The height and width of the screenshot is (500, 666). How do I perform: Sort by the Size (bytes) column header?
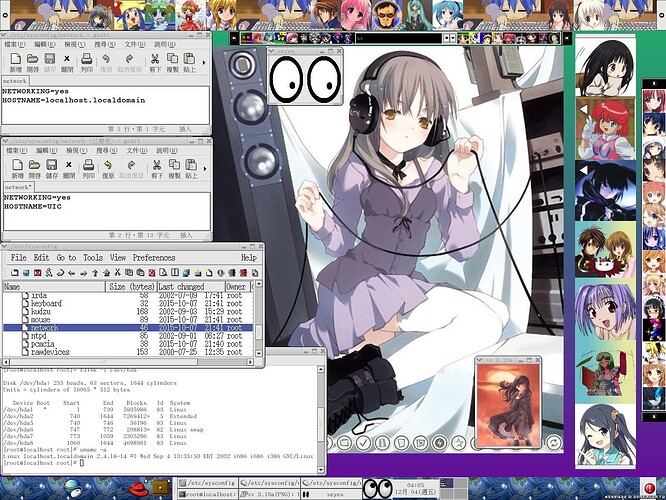coord(131,287)
